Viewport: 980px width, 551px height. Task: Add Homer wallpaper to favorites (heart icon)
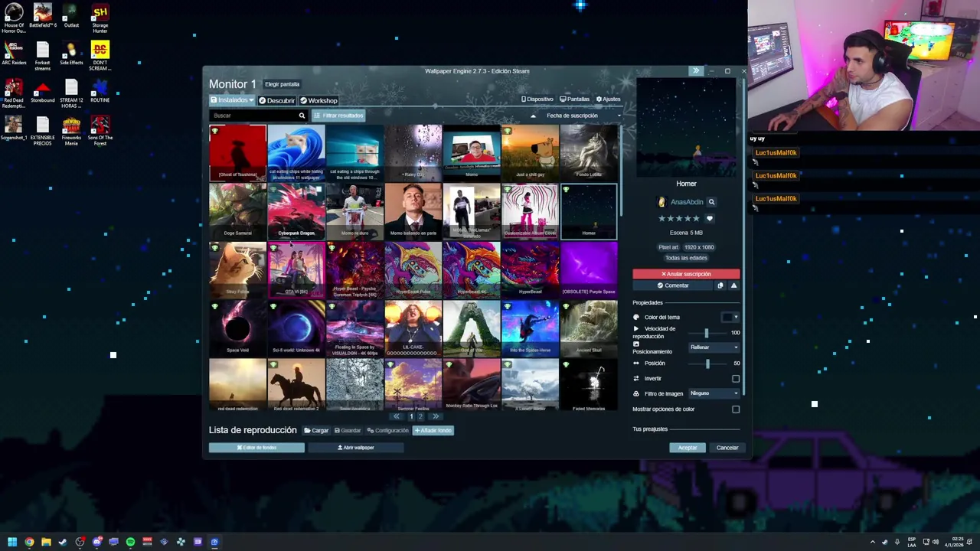point(710,218)
